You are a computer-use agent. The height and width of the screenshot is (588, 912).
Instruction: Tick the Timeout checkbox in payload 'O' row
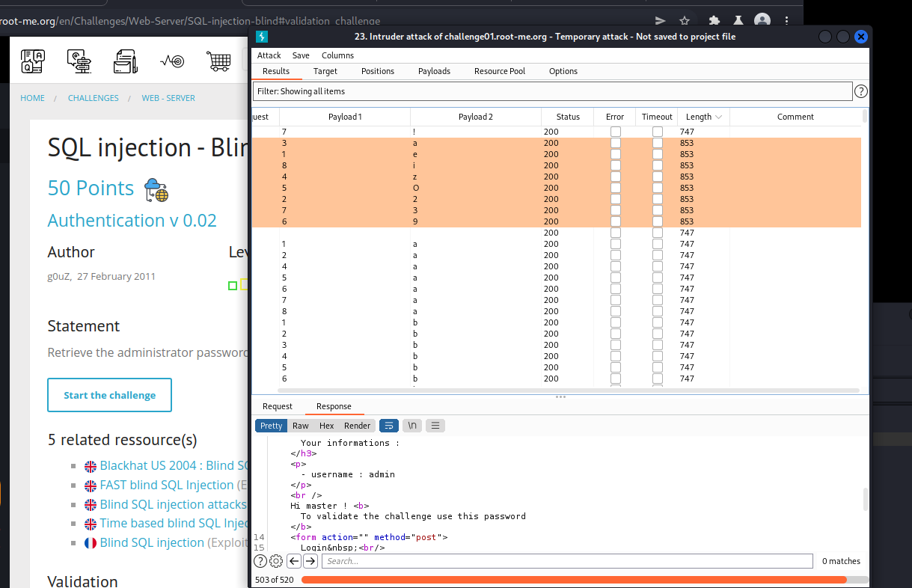[x=658, y=188]
